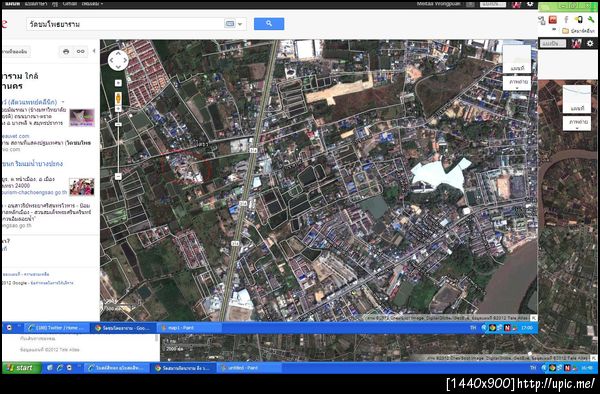This screenshot has height=394, width=600.
Task: Click the yellow Street View pegman
Action: click(x=118, y=98)
